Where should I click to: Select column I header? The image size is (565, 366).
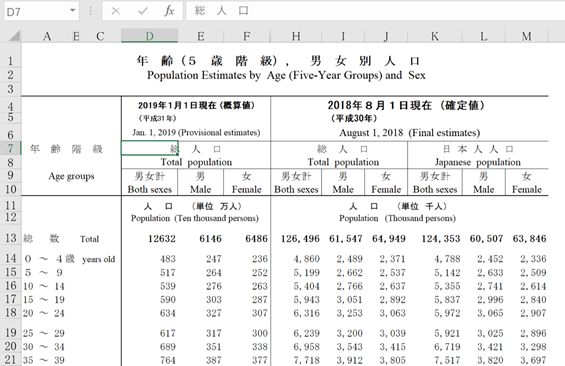tap(343, 36)
